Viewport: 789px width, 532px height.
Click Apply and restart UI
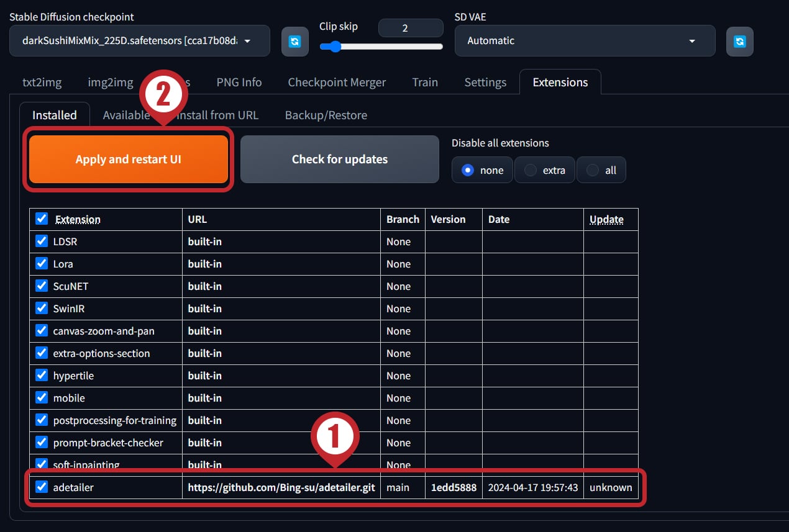point(129,159)
